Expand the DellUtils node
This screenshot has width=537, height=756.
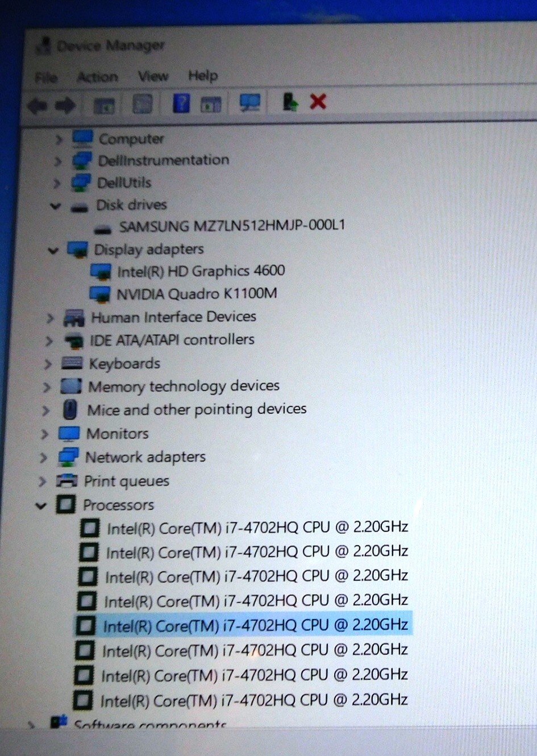56,183
